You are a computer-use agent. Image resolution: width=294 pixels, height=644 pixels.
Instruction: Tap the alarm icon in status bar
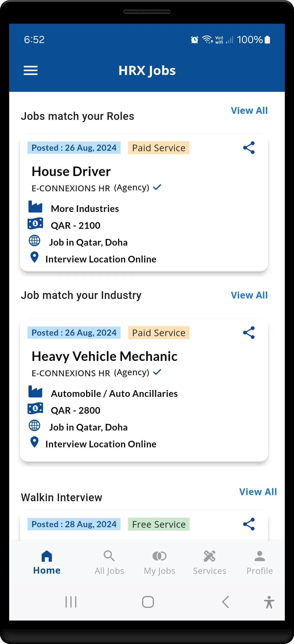coord(194,40)
